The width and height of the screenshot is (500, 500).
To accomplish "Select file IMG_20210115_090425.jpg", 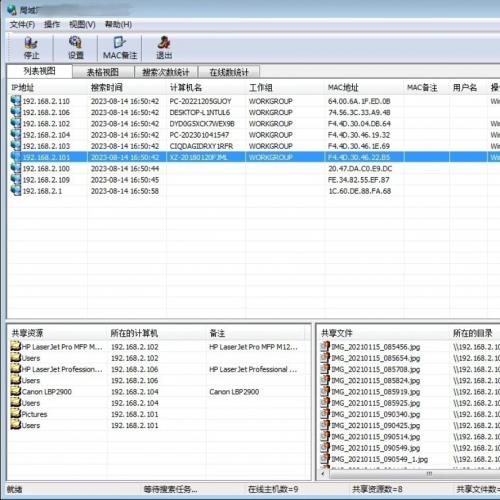I will point(376,425).
